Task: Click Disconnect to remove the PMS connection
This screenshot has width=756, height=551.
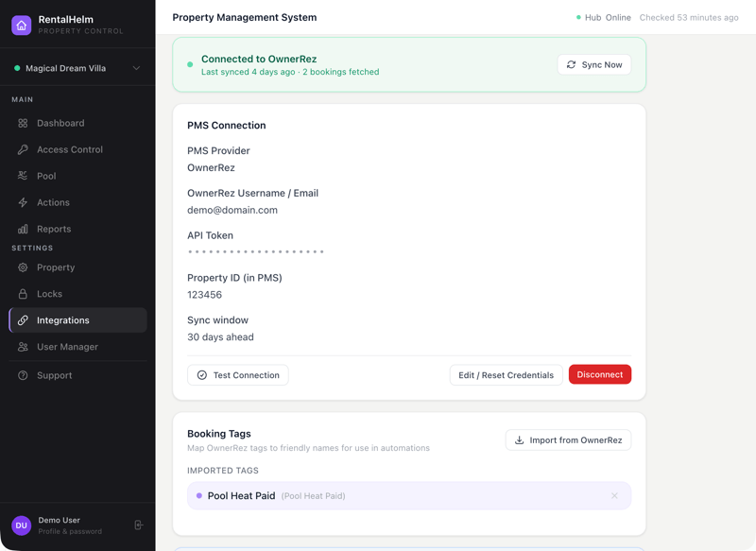Action: pos(599,374)
